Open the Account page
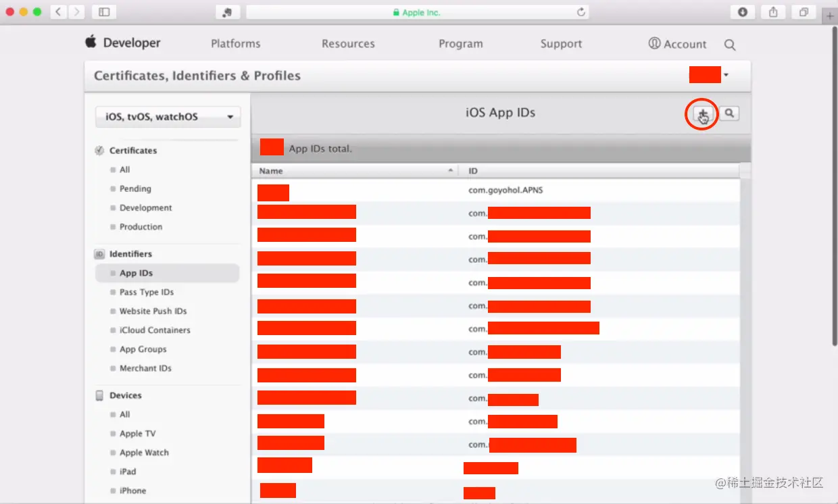Viewport: 838px width, 504px height. click(677, 44)
